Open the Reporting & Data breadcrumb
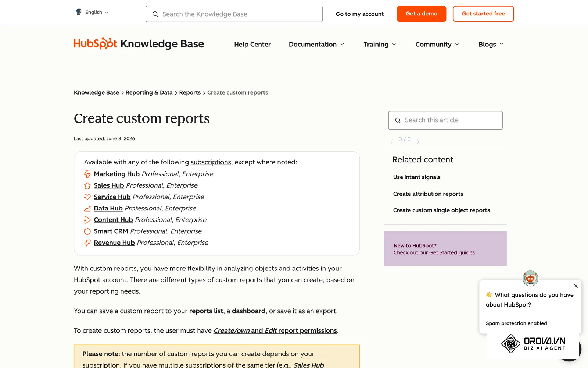588x368 pixels. (149, 92)
